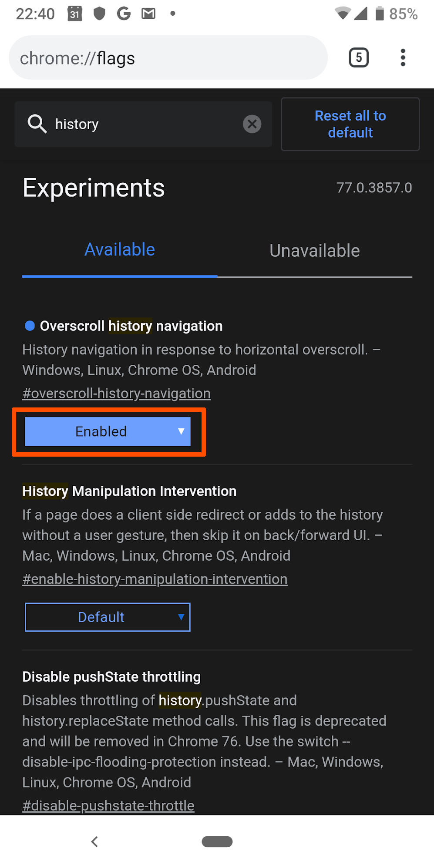
Task: Open the tab switcher showing 5 tabs
Action: (x=359, y=57)
